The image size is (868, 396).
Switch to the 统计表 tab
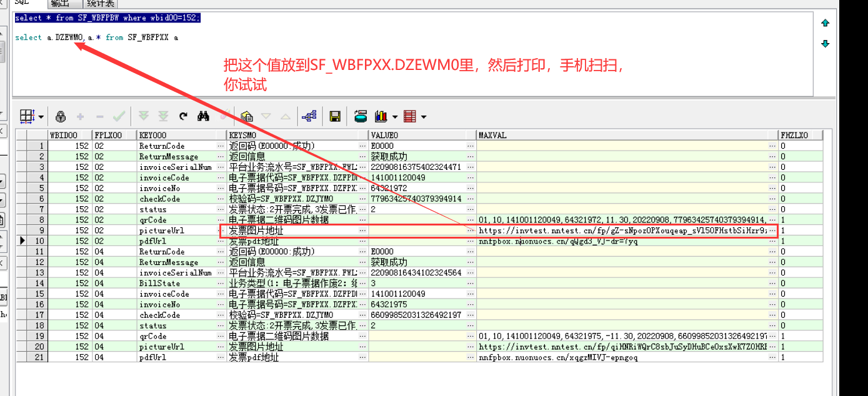101,4
